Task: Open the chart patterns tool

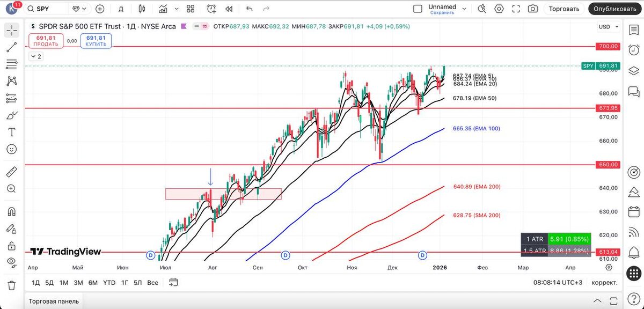Action: click(x=12, y=81)
